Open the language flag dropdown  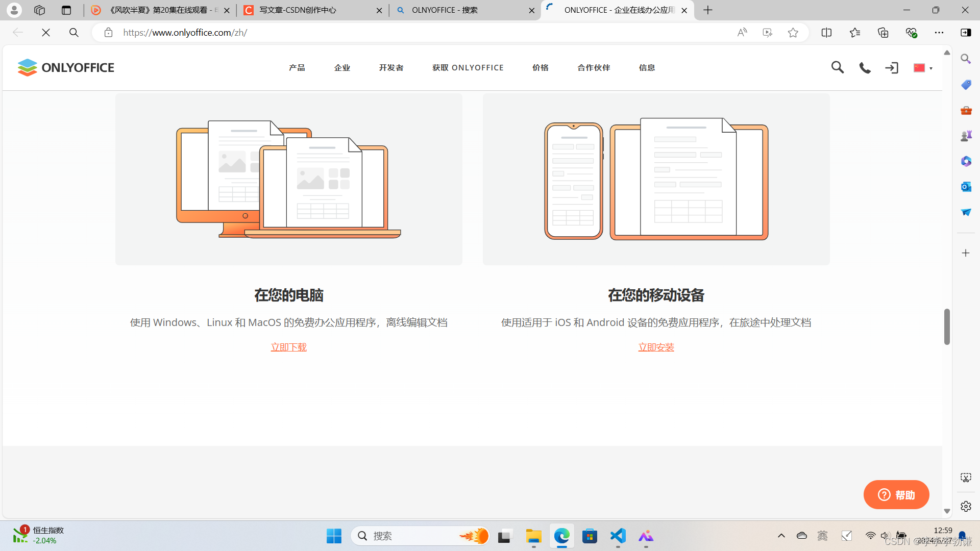click(x=923, y=68)
